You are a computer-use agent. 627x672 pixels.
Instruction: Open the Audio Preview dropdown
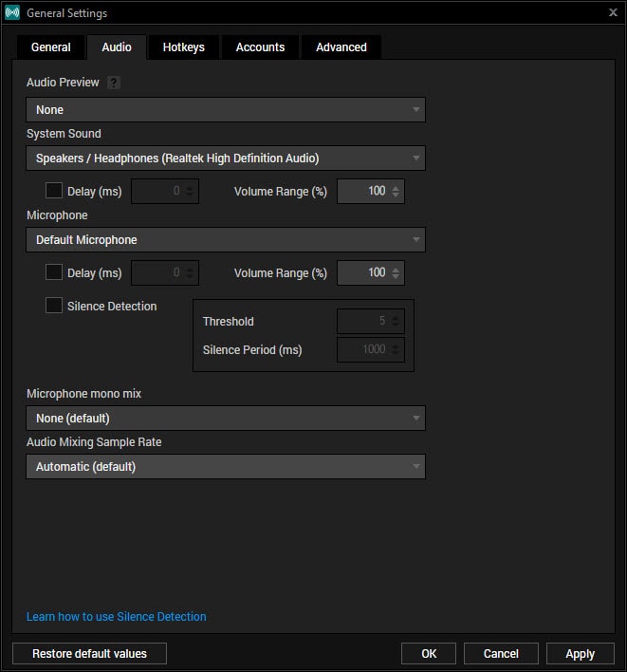tap(226, 110)
